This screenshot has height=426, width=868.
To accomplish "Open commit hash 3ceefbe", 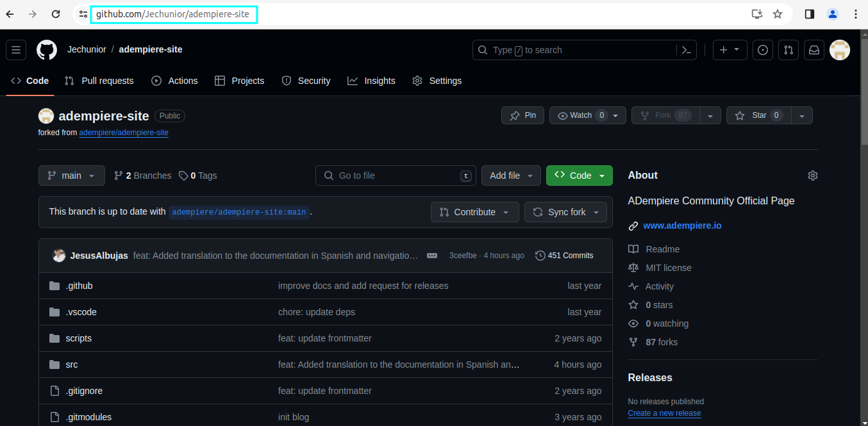I will pyautogui.click(x=463, y=256).
